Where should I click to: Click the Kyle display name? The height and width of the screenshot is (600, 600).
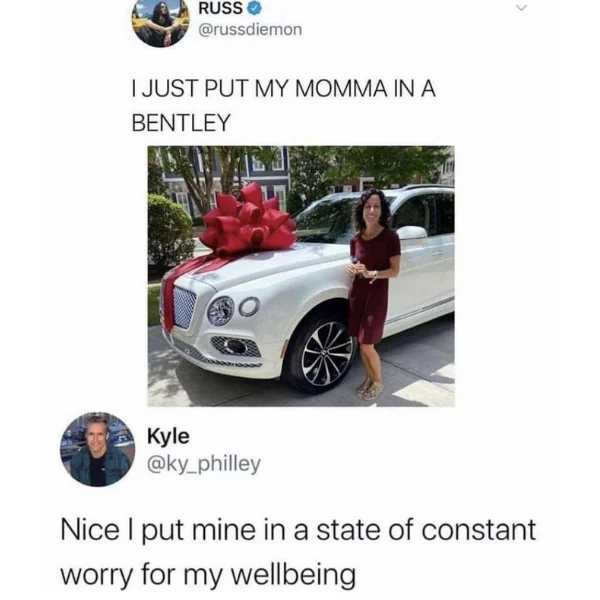[x=168, y=436]
